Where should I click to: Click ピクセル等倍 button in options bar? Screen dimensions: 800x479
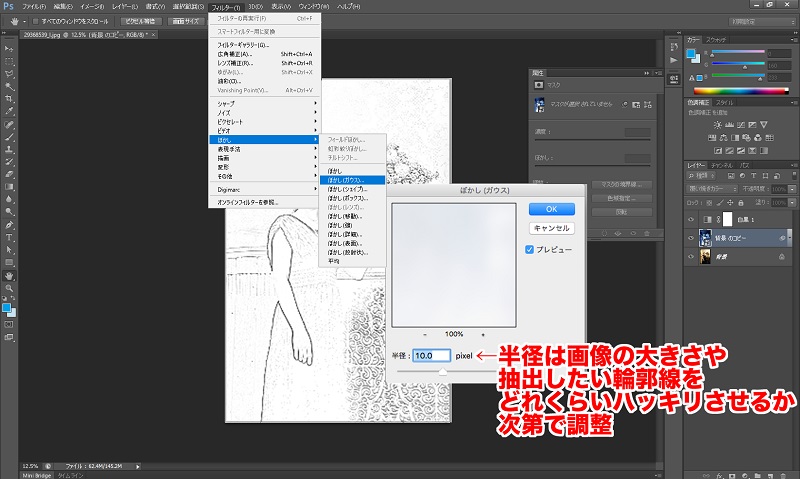pos(141,21)
